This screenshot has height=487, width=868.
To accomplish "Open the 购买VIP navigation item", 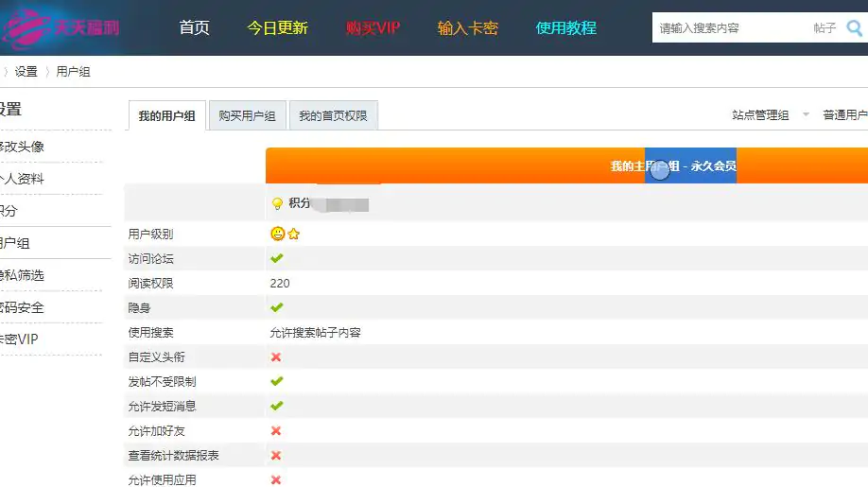I will (373, 27).
